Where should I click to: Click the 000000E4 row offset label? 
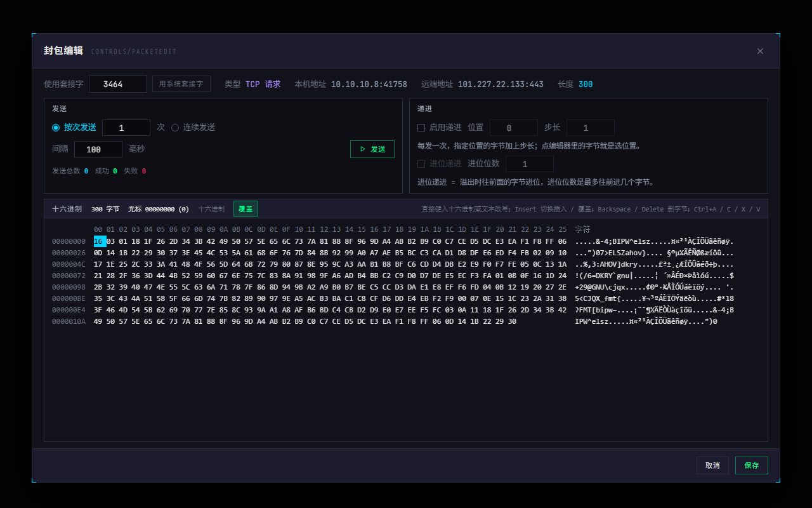69,310
